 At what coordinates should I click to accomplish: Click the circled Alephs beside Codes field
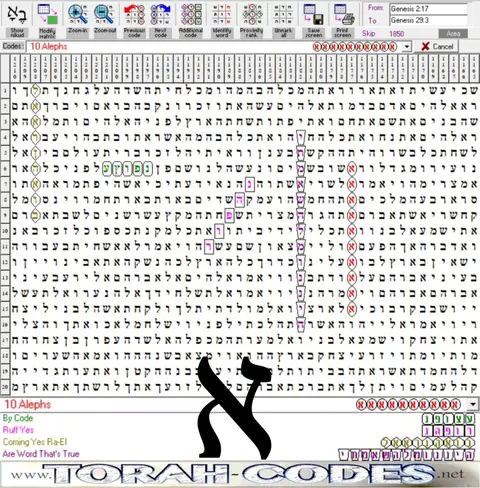355,47
